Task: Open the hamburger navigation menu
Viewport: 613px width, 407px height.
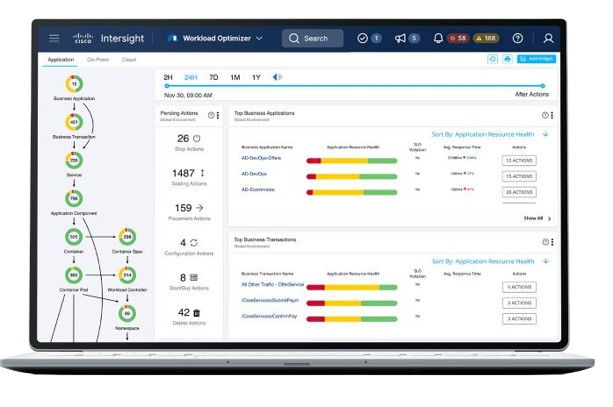Action: tap(54, 38)
